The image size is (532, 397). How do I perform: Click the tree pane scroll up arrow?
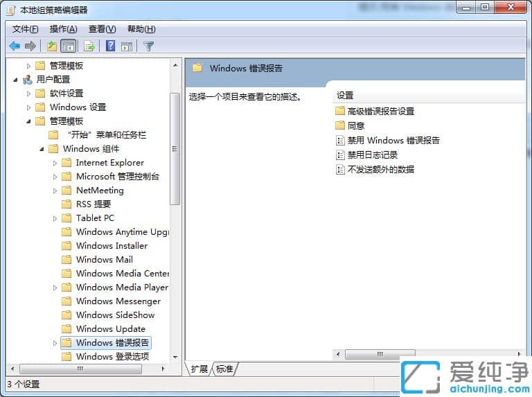pos(175,65)
